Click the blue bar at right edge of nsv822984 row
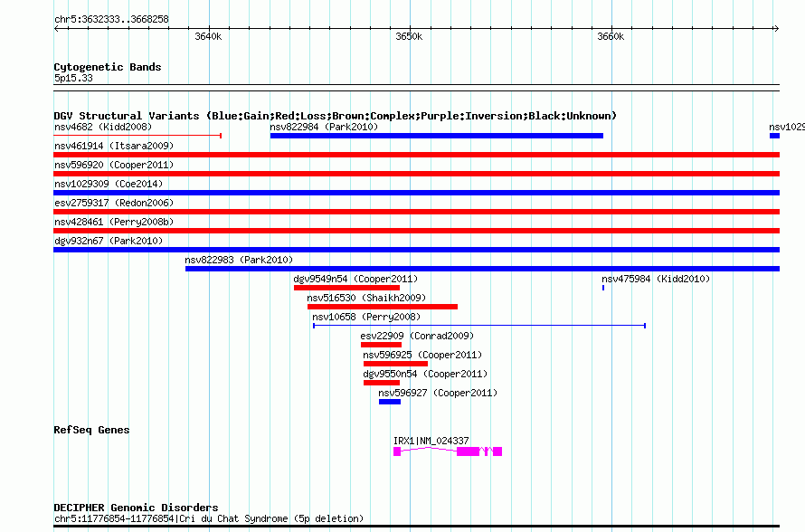Viewport: 805px width, 532px height. pos(774,136)
